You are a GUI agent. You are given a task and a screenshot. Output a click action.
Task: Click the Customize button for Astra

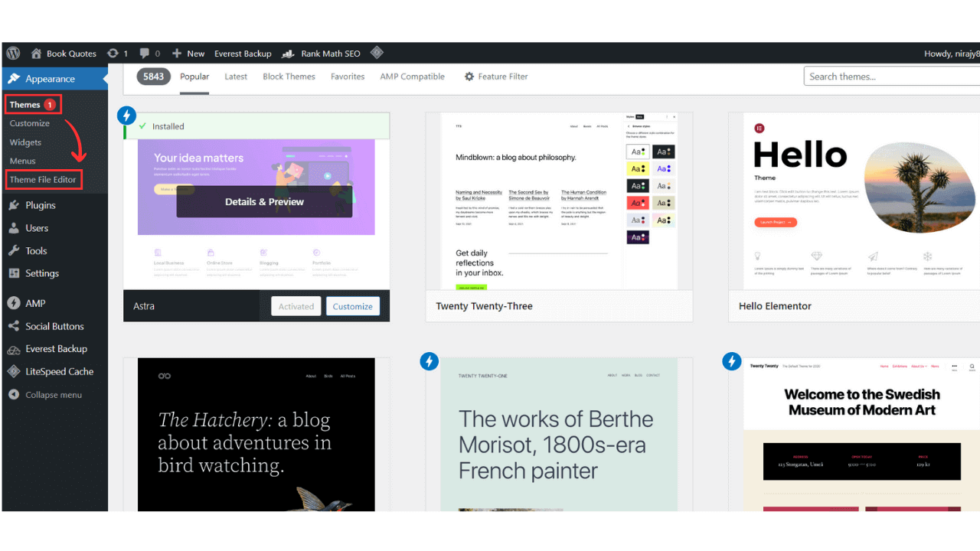(352, 305)
